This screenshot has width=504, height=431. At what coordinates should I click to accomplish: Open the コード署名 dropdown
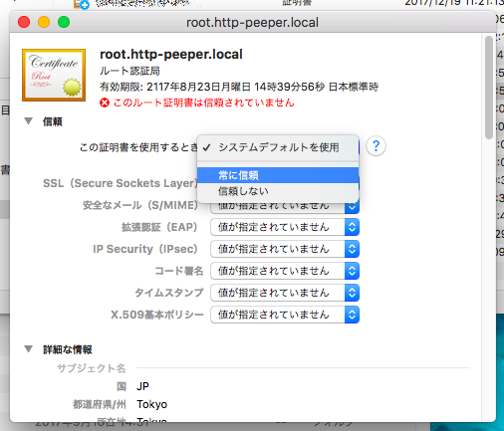click(285, 271)
